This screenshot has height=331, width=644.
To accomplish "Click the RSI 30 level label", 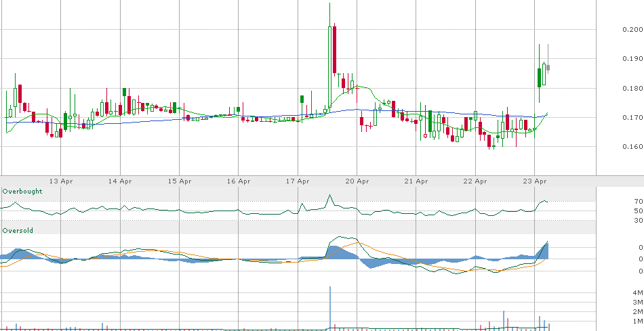I will [x=639, y=220].
